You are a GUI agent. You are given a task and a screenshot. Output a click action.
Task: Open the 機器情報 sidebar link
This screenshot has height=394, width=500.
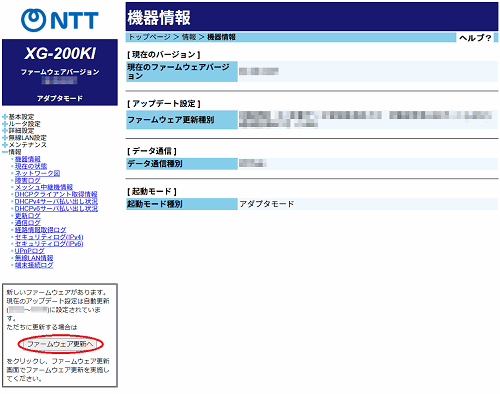click(28, 159)
